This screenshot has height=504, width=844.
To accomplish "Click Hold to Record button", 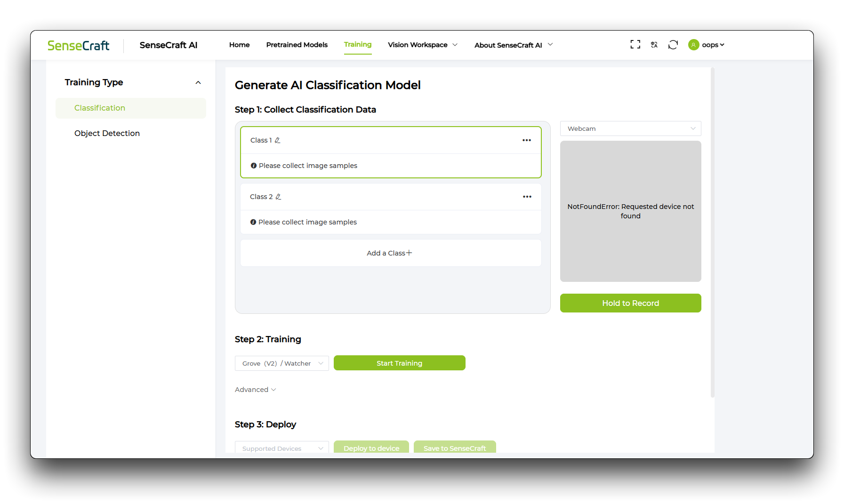I will click(630, 303).
